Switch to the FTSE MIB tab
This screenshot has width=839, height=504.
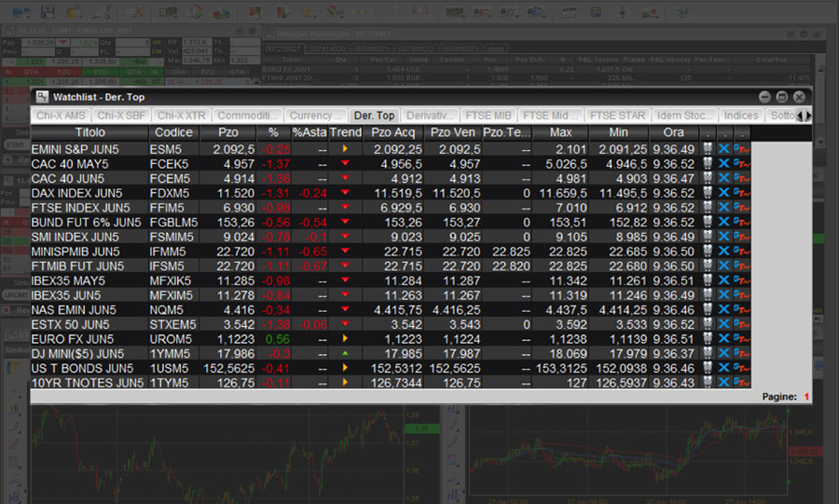click(488, 116)
